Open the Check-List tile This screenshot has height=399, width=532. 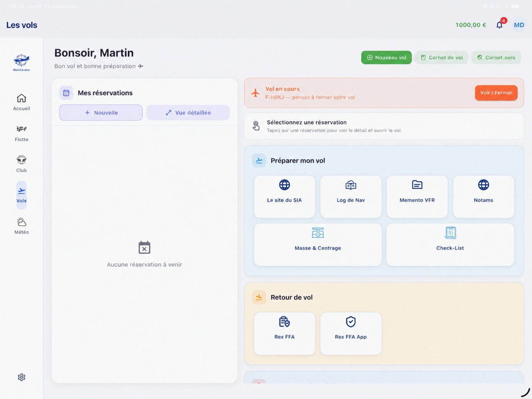[x=450, y=244]
